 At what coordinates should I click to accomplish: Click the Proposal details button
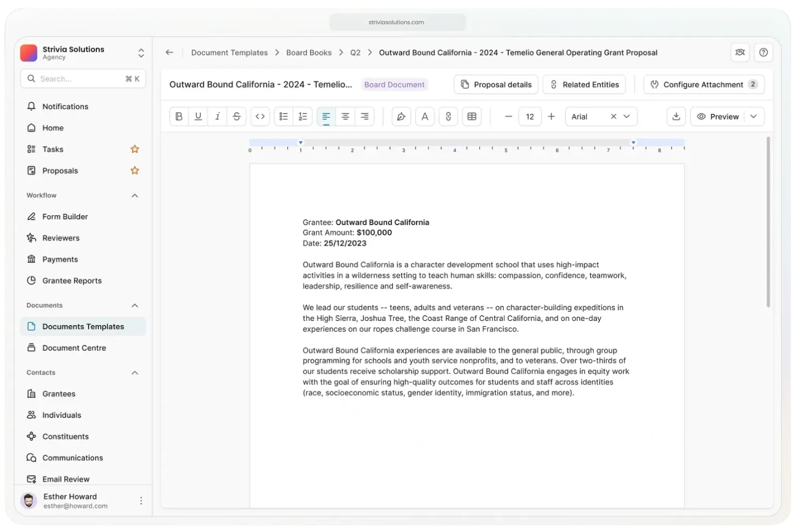[496, 84]
